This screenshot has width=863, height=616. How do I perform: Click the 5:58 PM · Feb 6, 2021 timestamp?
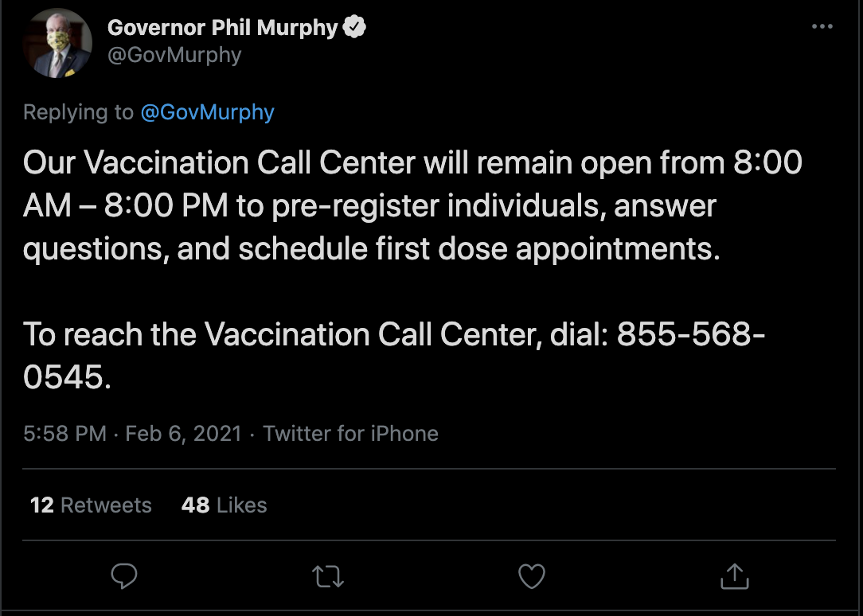click(x=132, y=434)
